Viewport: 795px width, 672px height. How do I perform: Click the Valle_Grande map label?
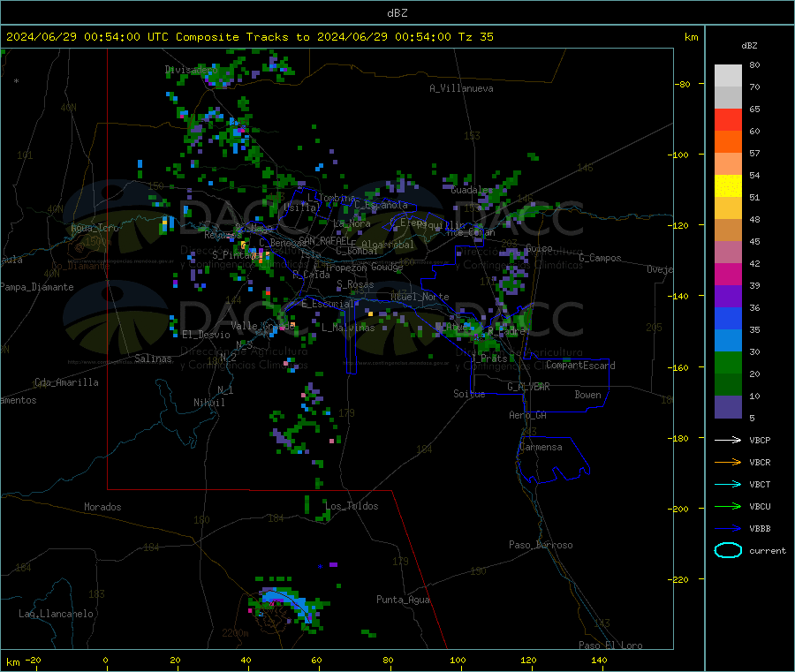pyautogui.click(x=262, y=326)
